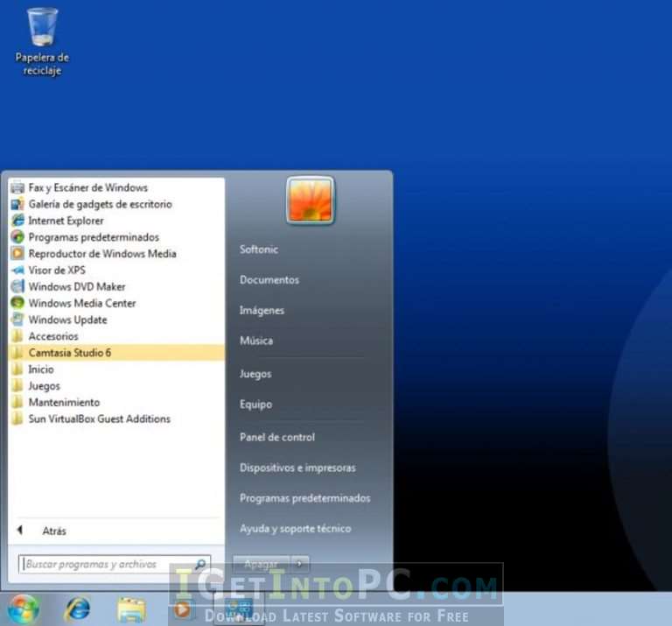The height and width of the screenshot is (626, 672).
Task: Launch Galería de gadgets de escritorio text
Action: (101, 204)
